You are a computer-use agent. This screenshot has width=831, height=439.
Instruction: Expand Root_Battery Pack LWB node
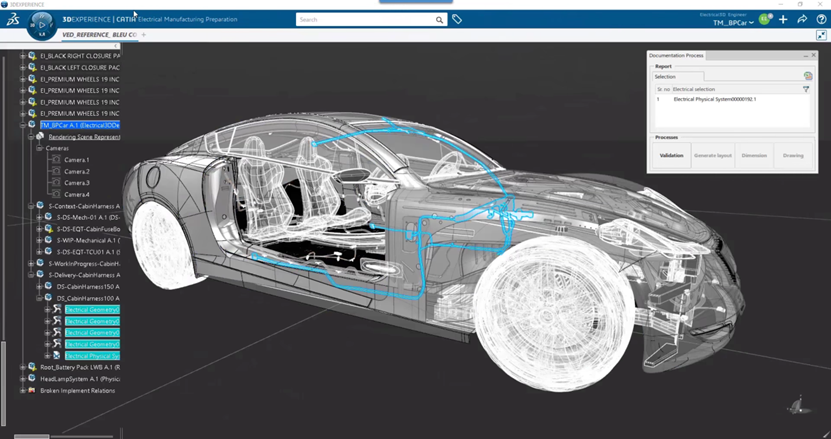[x=23, y=367]
